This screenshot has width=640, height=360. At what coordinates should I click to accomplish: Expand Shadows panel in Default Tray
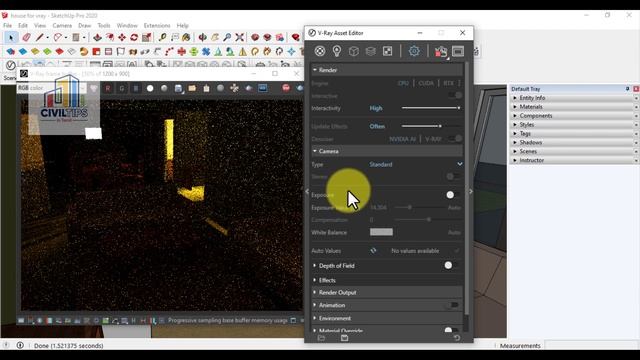tap(515, 142)
